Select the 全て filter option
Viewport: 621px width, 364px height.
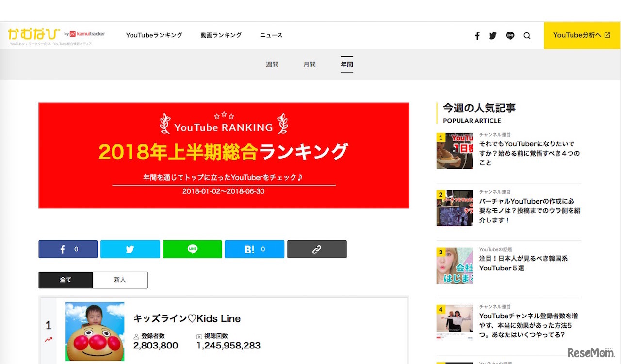pos(65,280)
